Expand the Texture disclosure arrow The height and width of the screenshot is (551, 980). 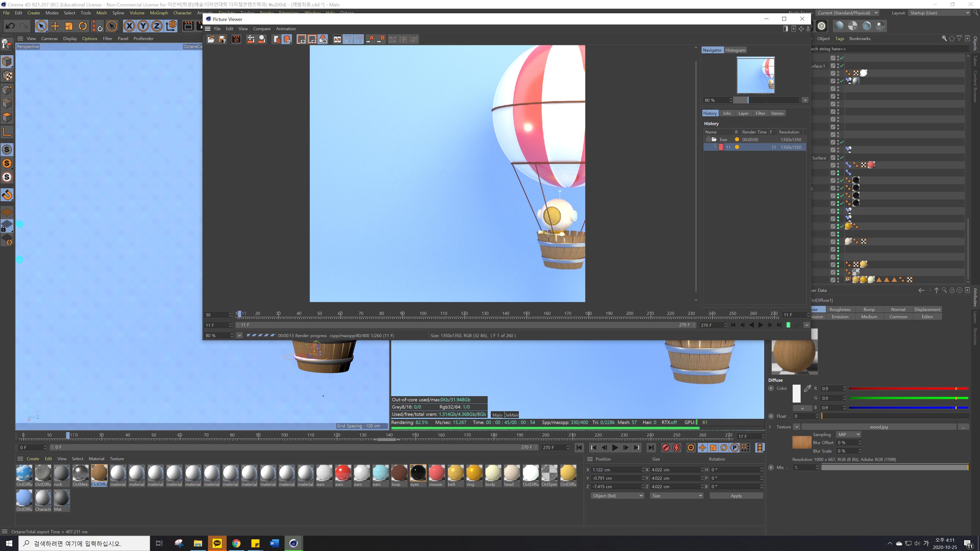coord(770,427)
